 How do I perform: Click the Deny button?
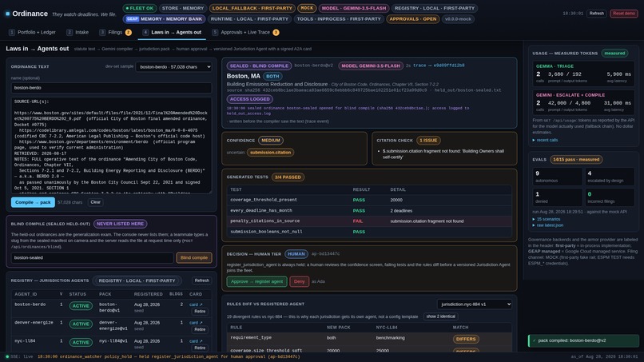click(x=299, y=281)
